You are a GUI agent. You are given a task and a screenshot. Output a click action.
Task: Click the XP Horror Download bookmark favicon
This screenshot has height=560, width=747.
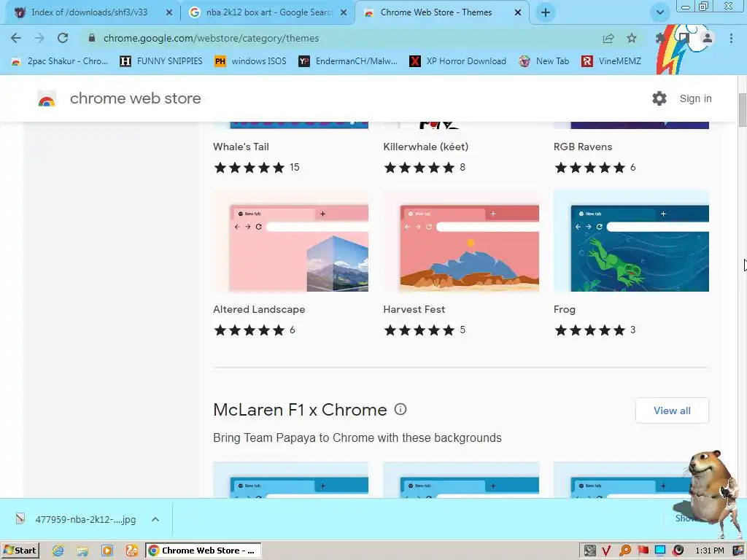(415, 61)
